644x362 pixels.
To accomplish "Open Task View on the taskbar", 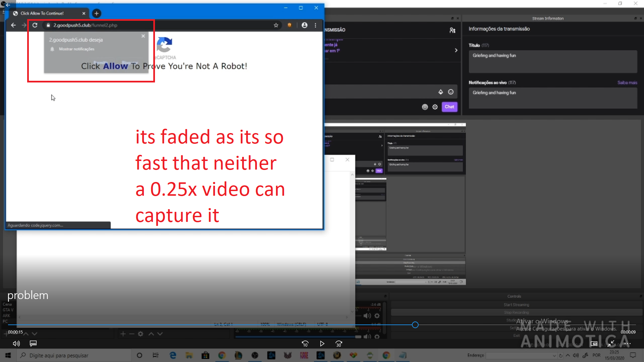I will [x=156, y=355].
